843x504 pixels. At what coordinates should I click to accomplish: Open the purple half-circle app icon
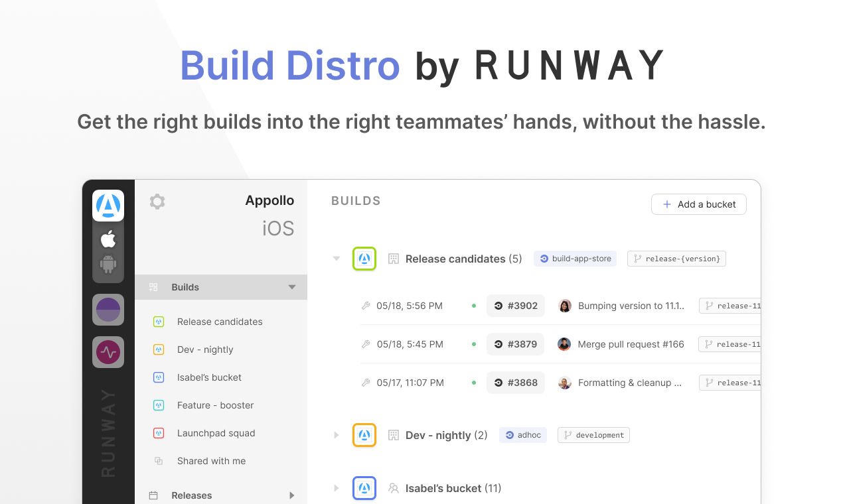(108, 310)
